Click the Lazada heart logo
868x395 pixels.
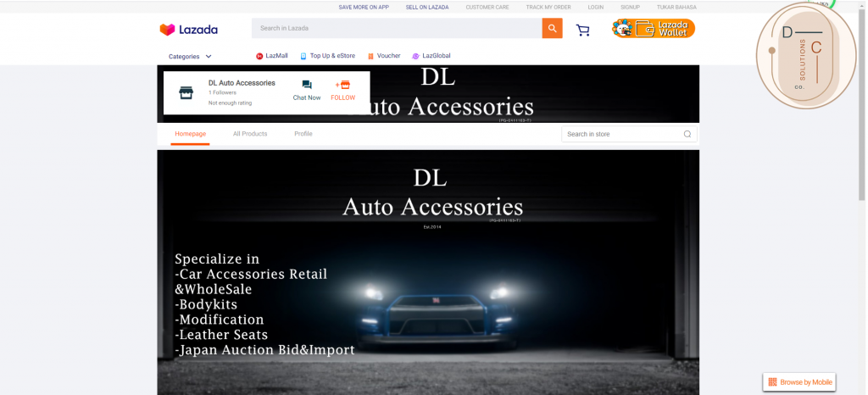coord(167,30)
